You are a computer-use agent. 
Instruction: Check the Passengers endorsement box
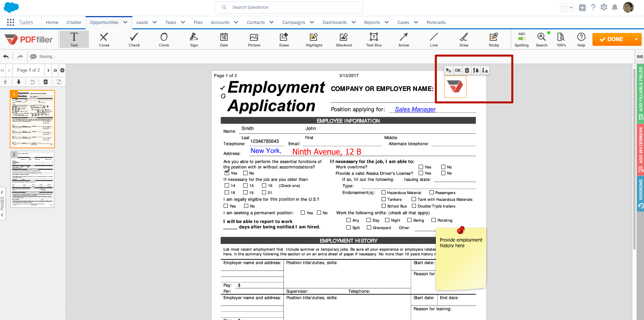tap(431, 192)
